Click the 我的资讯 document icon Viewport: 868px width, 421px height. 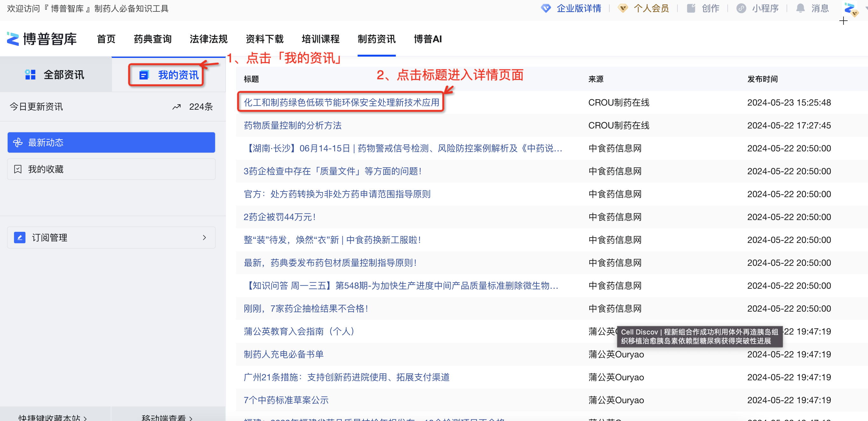point(144,75)
